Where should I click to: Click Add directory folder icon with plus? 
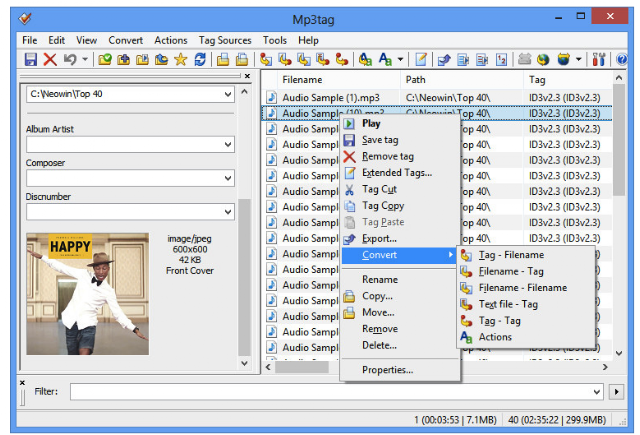click(x=124, y=60)
